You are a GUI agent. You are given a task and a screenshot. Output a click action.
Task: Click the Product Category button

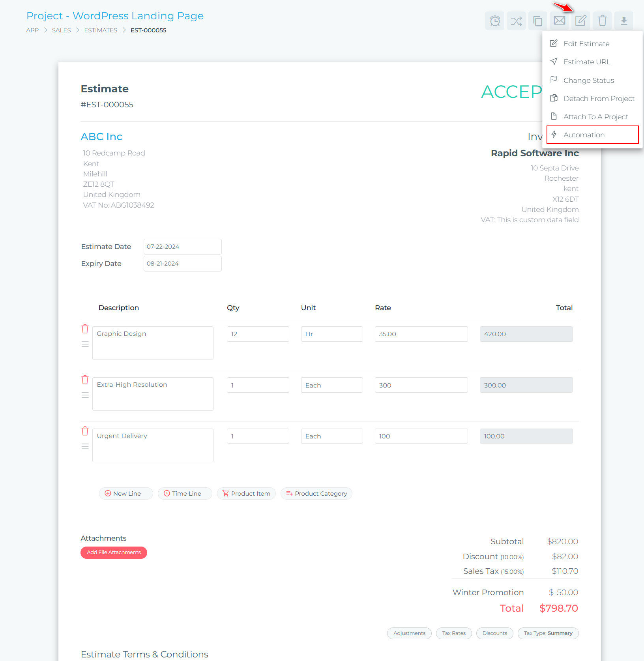pyautogui.click(x=316, y=494)
